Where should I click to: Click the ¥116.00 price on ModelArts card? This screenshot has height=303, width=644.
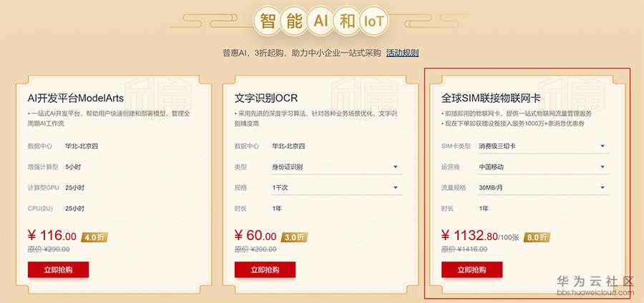(x=52, y=236)
